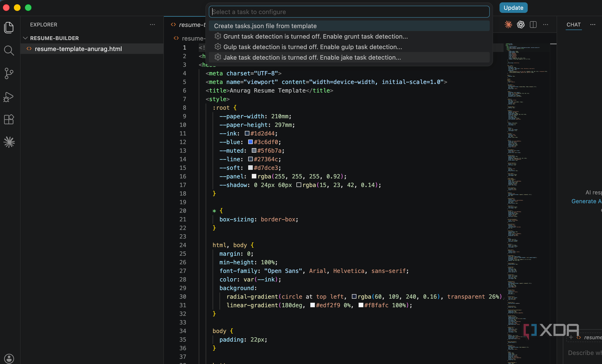Click the #edf2f9 gradient color swatch
Image resolution: width=602 pixels, height=364 pixels.
[312, 305]
